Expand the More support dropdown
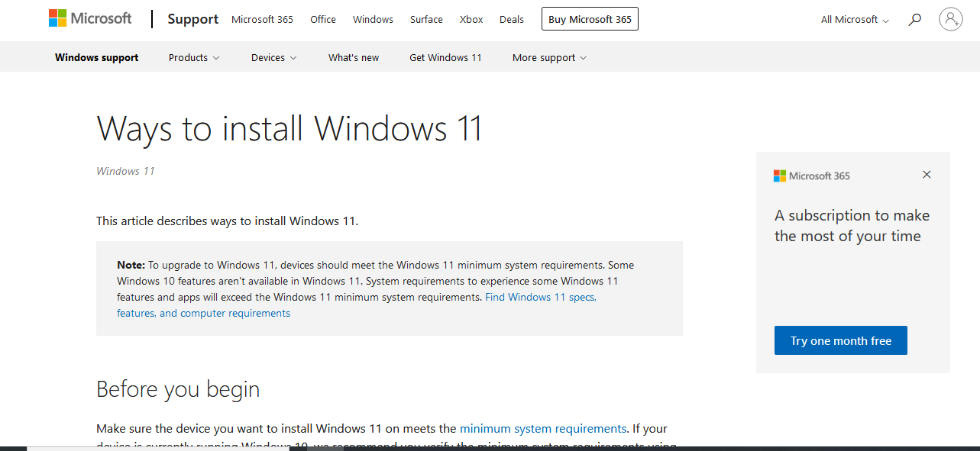Viewport: 980px width, 451px height. [x=549, y=57]
